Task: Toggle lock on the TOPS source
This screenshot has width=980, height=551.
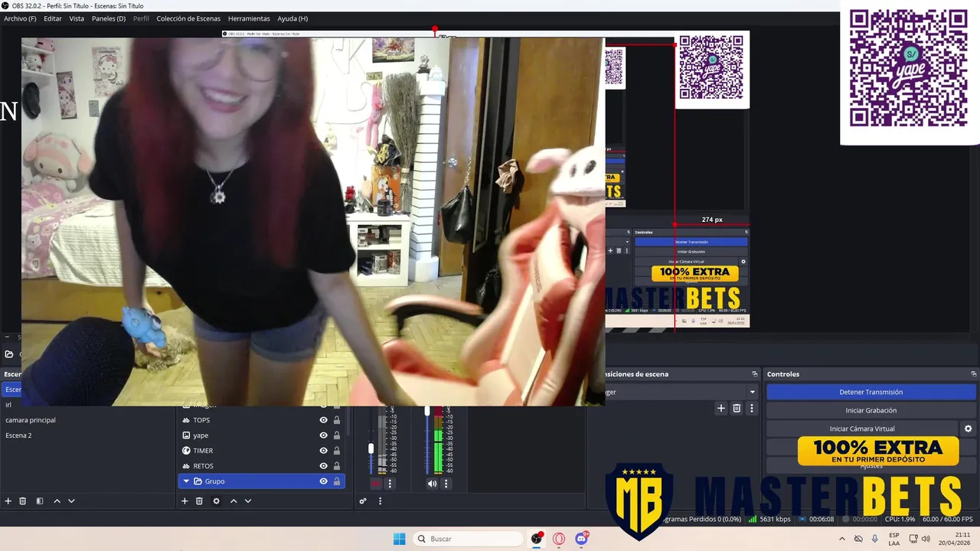Action: [336, 420]
